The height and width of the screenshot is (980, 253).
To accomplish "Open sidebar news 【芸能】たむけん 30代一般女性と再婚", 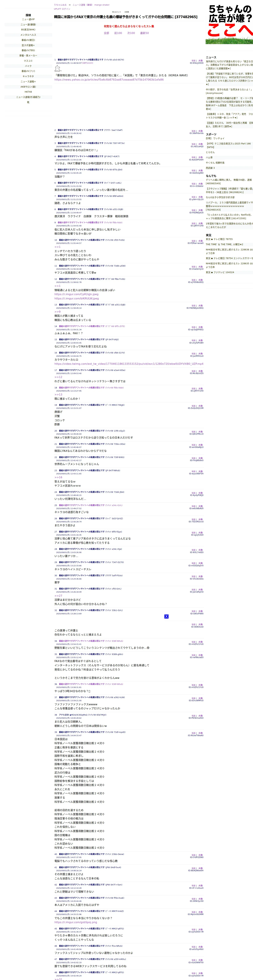I will (x=229, y=125).
